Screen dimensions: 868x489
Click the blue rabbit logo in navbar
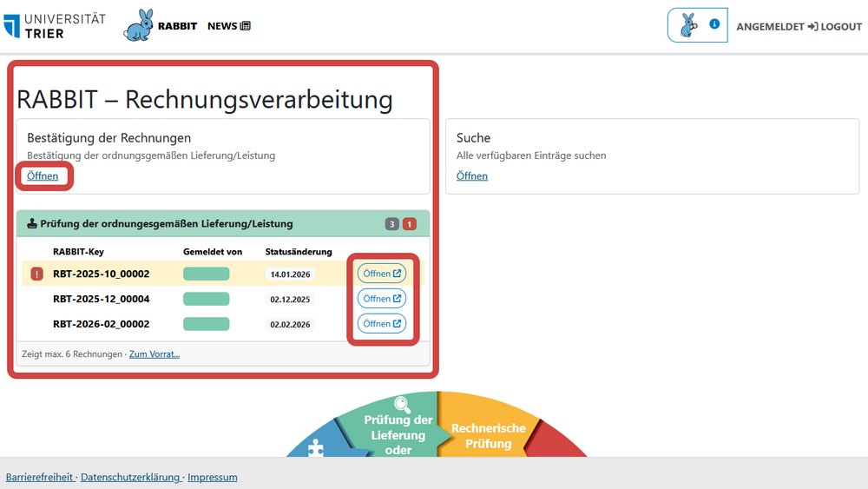(x=138, y=25)
